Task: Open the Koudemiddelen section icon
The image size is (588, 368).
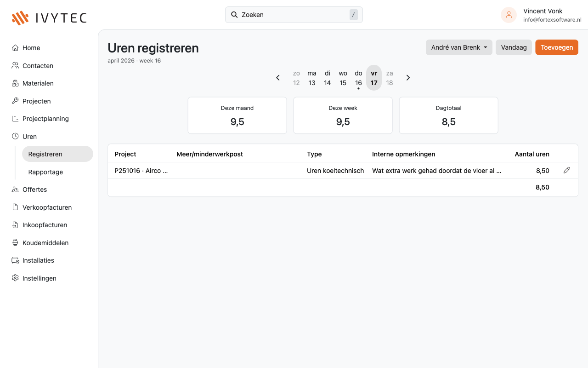Action: click(x=15, y=242)
